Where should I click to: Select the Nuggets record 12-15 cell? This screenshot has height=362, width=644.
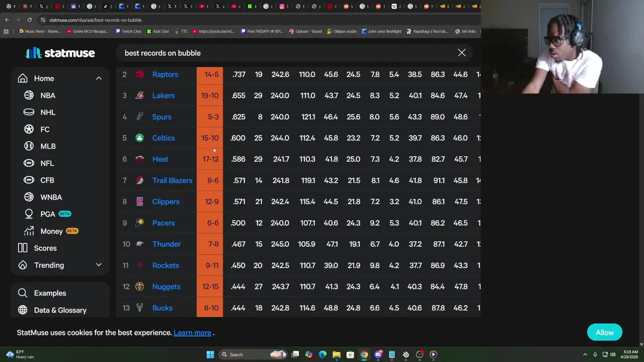[x=210, y=287]
